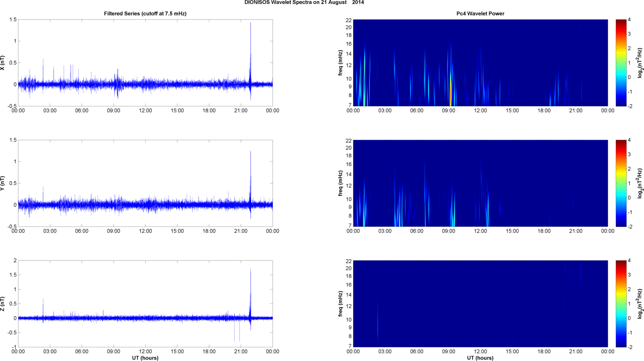Click the log2(nT²/Hz) label beside Z spectrum colorbar
Image resolution: width=644 pixels, height=361 pixels.
coord(640,304)
